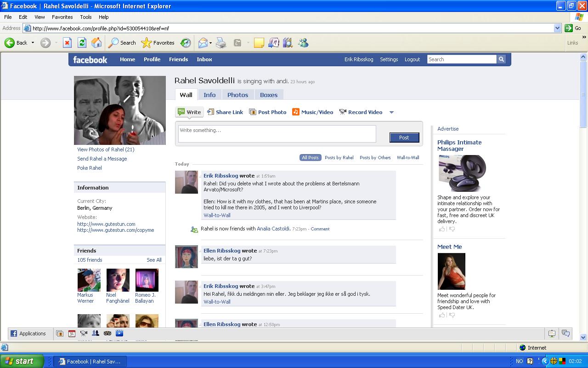Image resolution: width=588 pixels, height=368 pixels.
Task: Click in the Write something text box
Action: tap(277, 134)
